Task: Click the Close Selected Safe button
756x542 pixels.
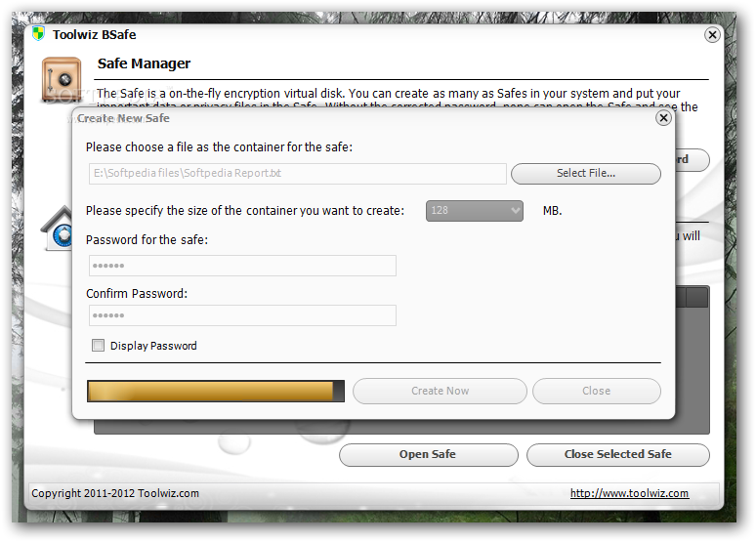Action: pyautogui.click(x=618, y=455)
